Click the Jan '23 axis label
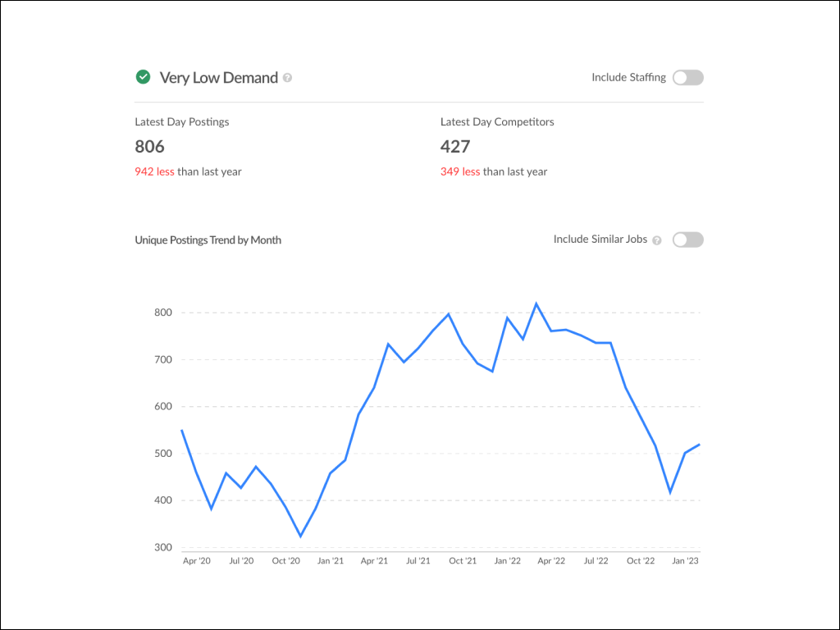The height and width of the screenshot is (630, 840). pos(685,561)
